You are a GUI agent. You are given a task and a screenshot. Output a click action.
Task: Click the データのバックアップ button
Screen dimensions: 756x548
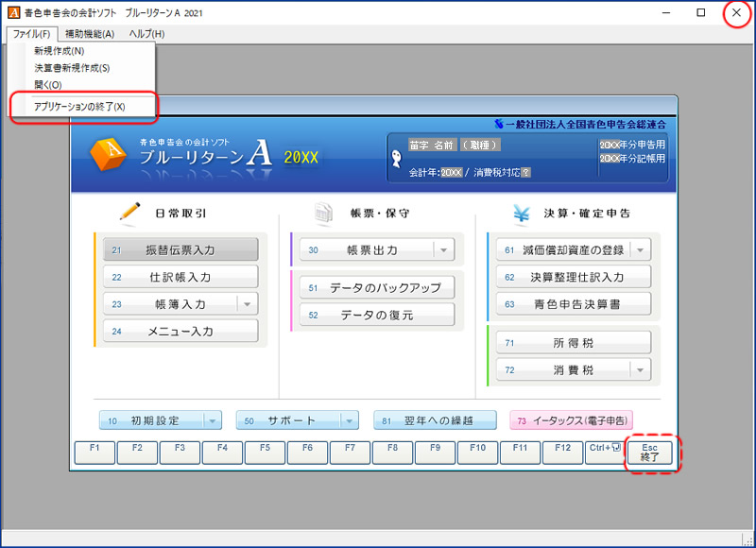(377, 288)
